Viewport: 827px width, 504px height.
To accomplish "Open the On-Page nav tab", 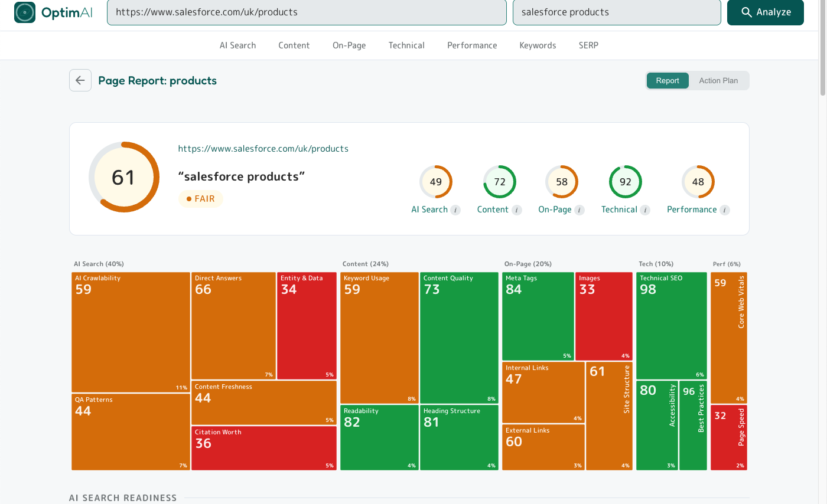I will pyautogui.click(x=349, y=45).
